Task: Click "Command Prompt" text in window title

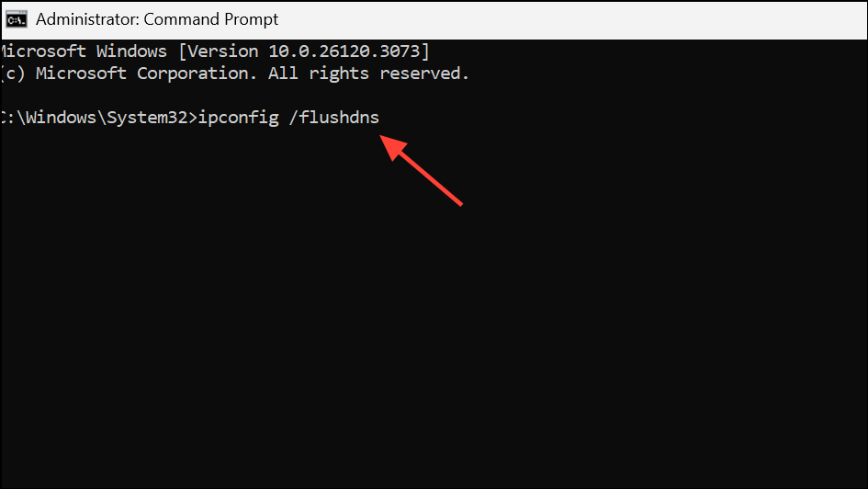Action: (x=211, y=19)
